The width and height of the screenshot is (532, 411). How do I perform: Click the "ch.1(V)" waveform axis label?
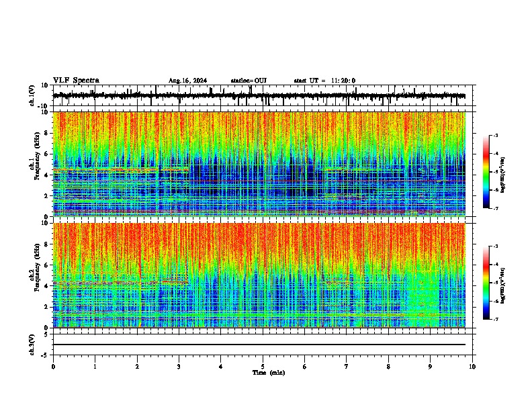[x=32, y=95]
